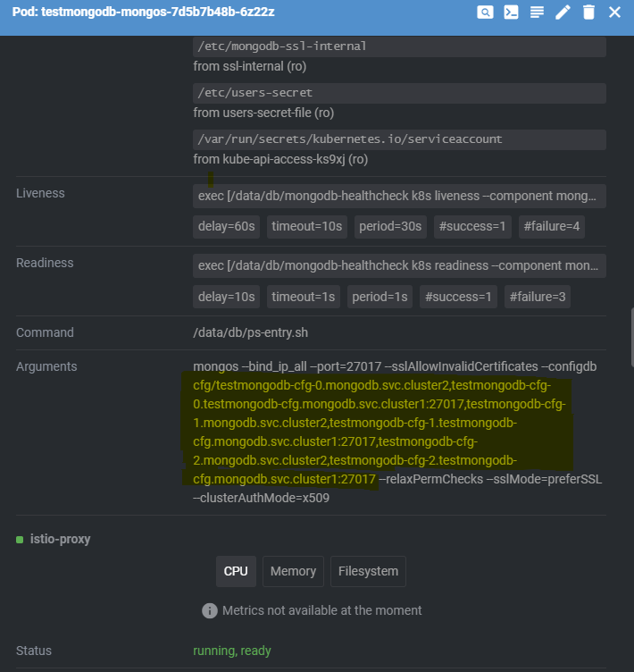Image resolution: width=634 pixels, height=672 pixels.
Task: Click the serviceaccount mount path
Action: (399, 139)
